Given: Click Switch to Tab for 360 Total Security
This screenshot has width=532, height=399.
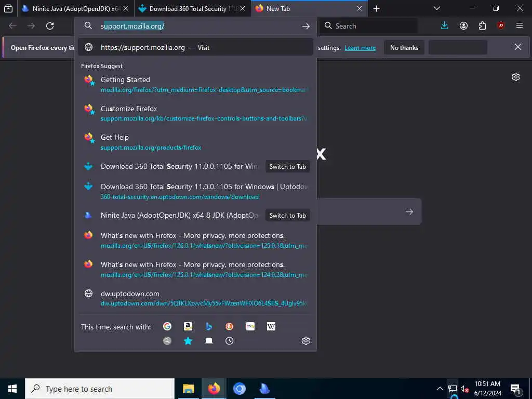Looking at the screenshot, I should pyautogui.click(x=287, y=166).
